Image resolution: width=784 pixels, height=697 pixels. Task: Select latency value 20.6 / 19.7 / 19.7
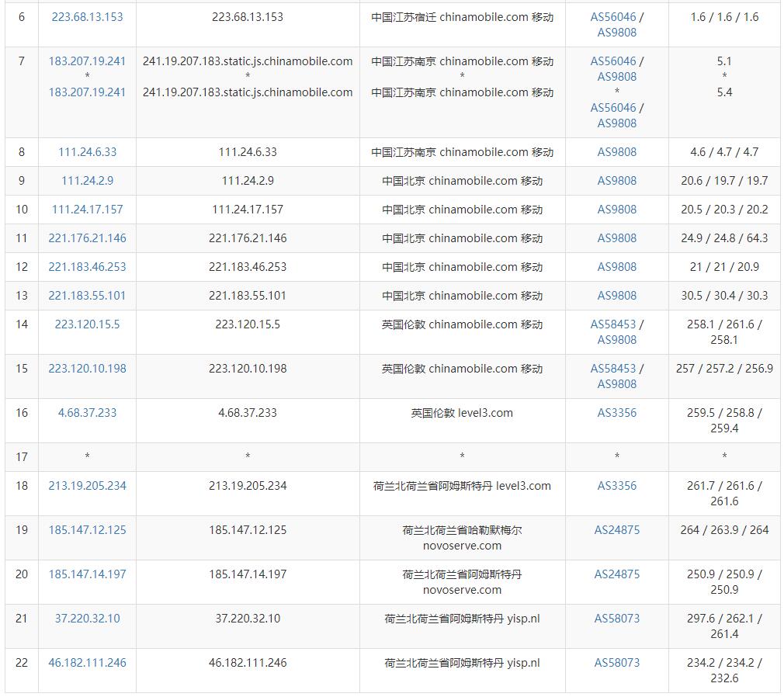pos(724,181)
